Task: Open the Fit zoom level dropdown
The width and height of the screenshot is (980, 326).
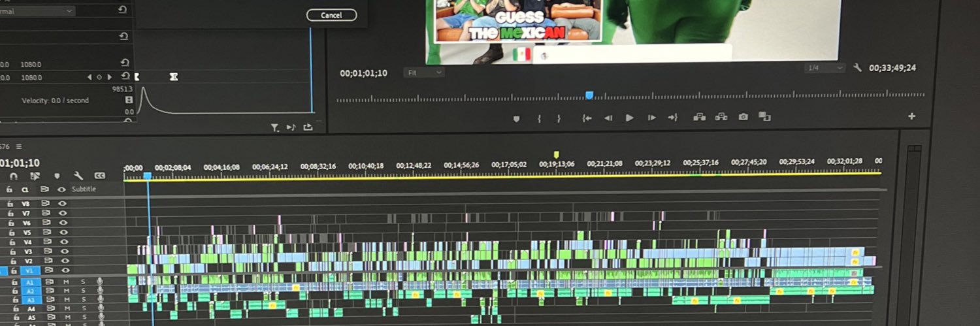Action: 423,73
